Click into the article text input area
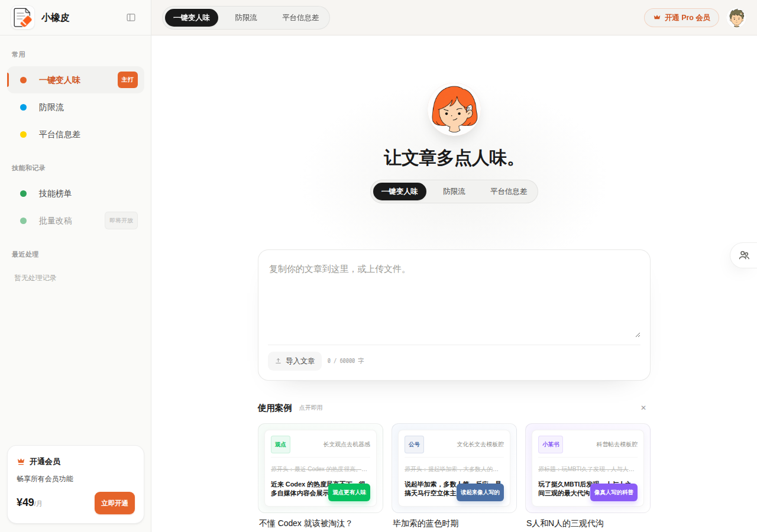 tap(454, 299)
